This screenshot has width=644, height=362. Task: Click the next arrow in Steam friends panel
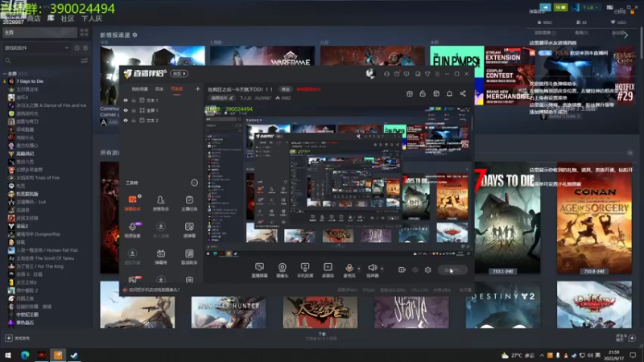[626, 35]
